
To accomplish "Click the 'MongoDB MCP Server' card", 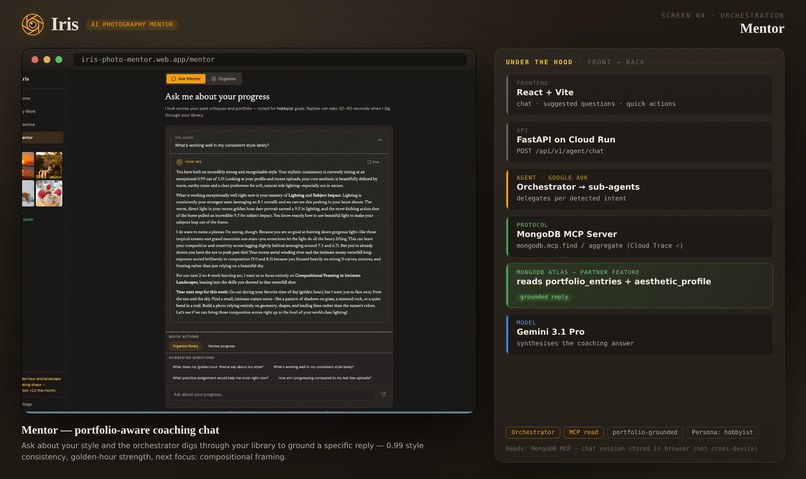I will (x=639, y=236).
